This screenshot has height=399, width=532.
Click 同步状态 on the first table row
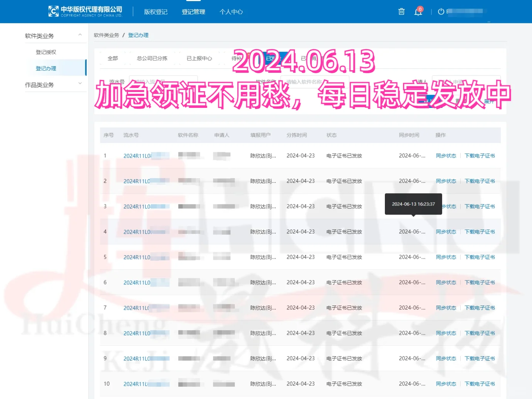click(446, 156)
